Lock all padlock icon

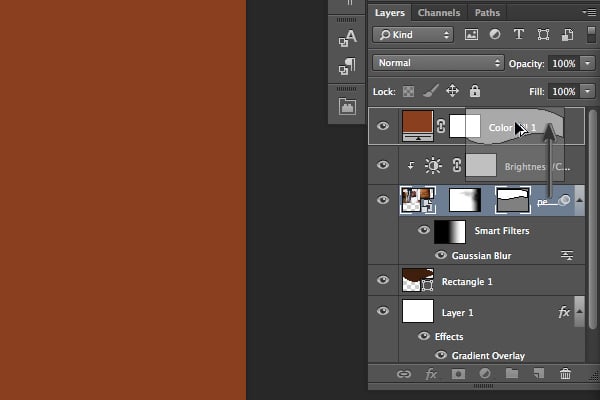(x=474, y=91)
